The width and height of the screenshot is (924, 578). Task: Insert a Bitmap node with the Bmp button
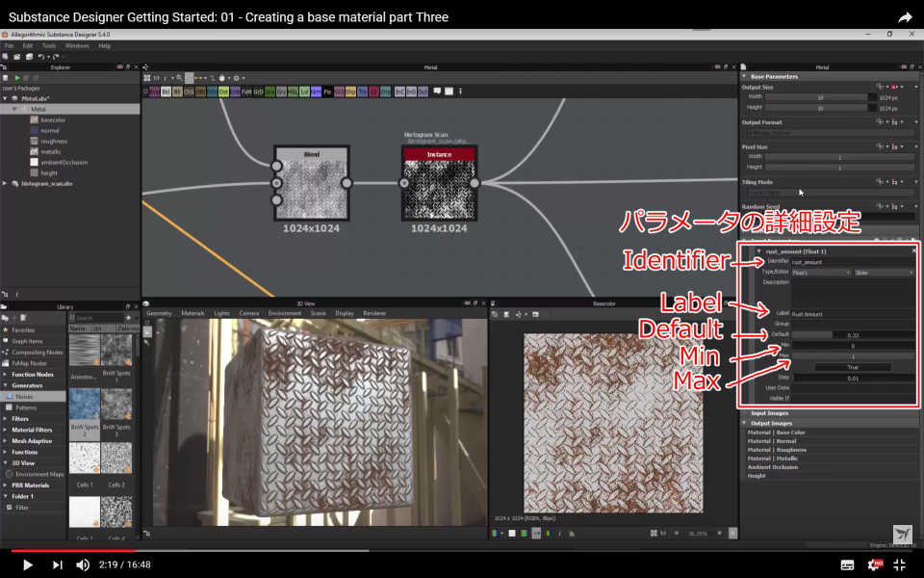pos(154,92)
